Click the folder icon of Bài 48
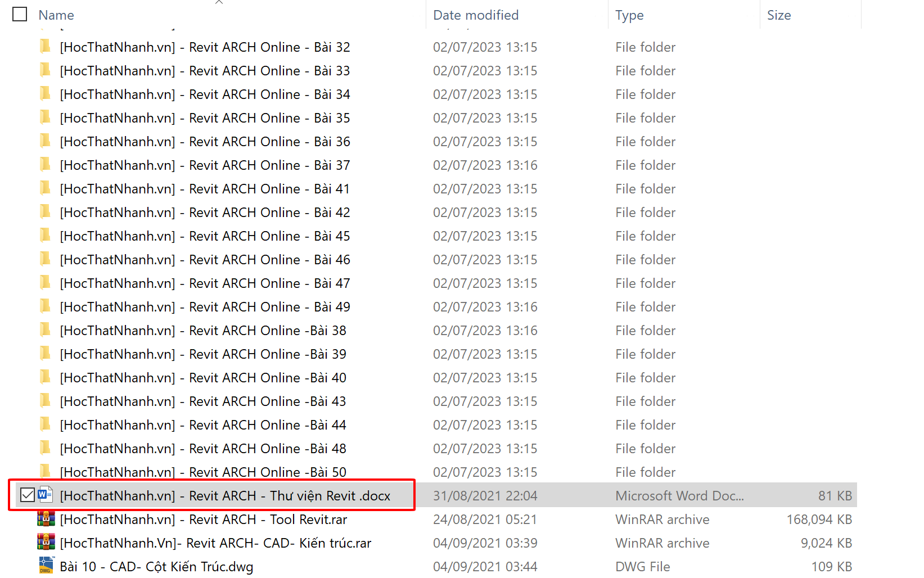924x578 pixels. click(x=46, y=448)
